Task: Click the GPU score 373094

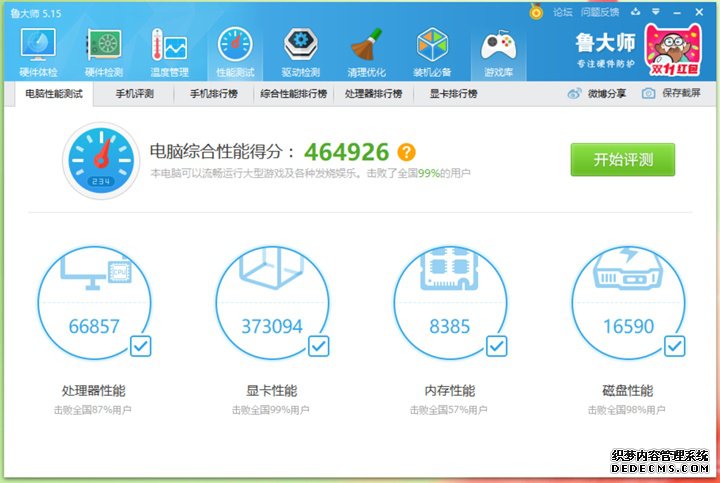Action: tap(272, 326)
